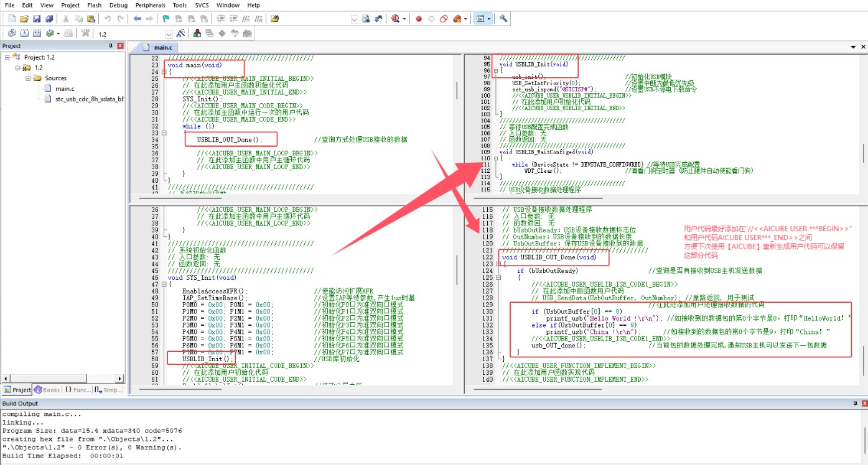
Task: Open the Find in Files folder icon
Action: [275, 19]
